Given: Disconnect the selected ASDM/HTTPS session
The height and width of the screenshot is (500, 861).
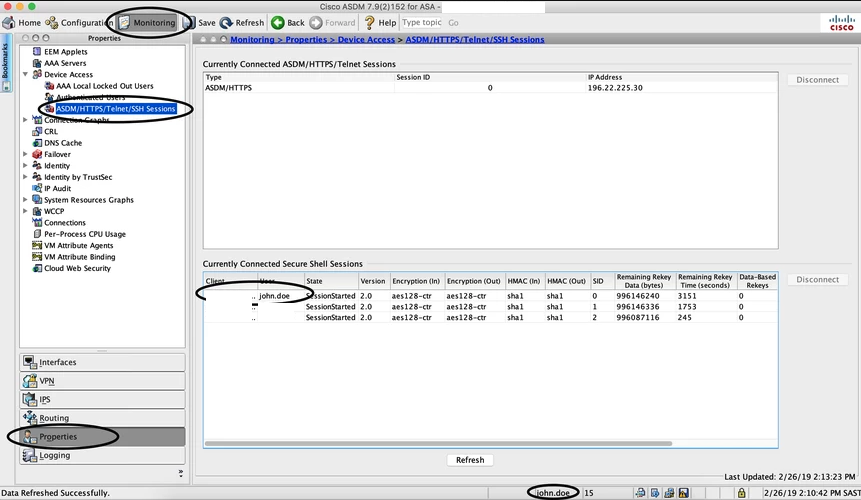Looking at the screenshot, I should (817, 80).
